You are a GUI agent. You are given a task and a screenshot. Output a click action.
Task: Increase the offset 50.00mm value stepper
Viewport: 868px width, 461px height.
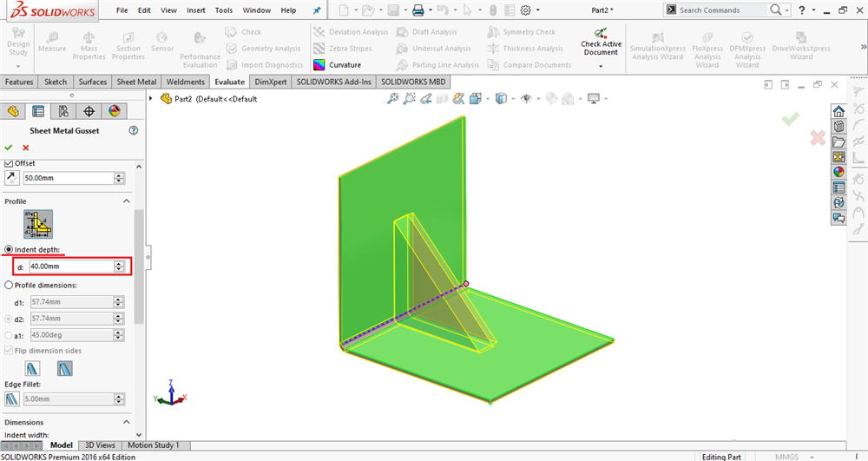pyautogui.click(x=119, y=175)
